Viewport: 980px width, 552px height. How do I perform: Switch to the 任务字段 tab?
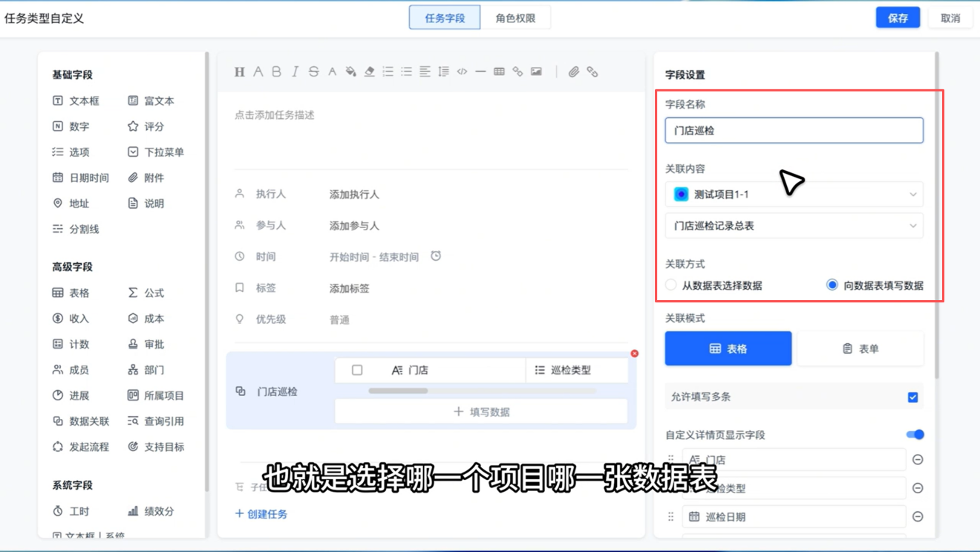pos(445,18)
